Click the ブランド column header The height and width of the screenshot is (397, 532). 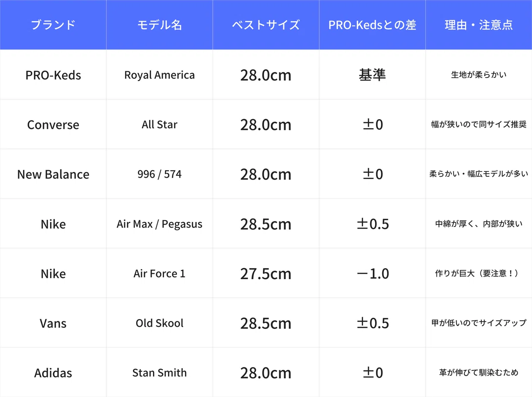coord(53,25)
